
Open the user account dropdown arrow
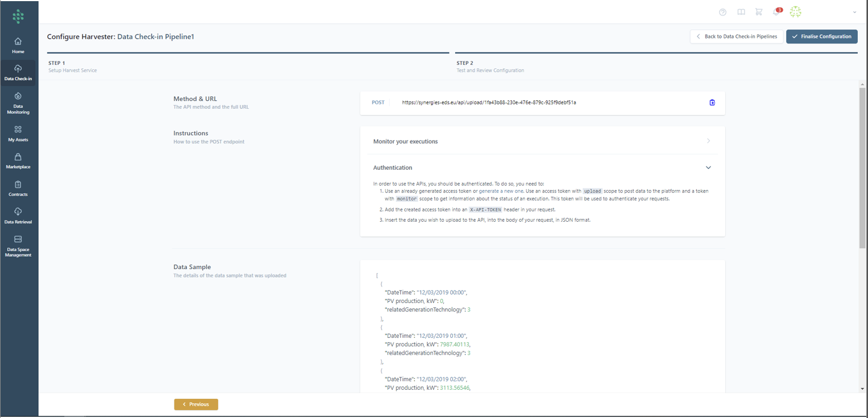tap(854, 12)
